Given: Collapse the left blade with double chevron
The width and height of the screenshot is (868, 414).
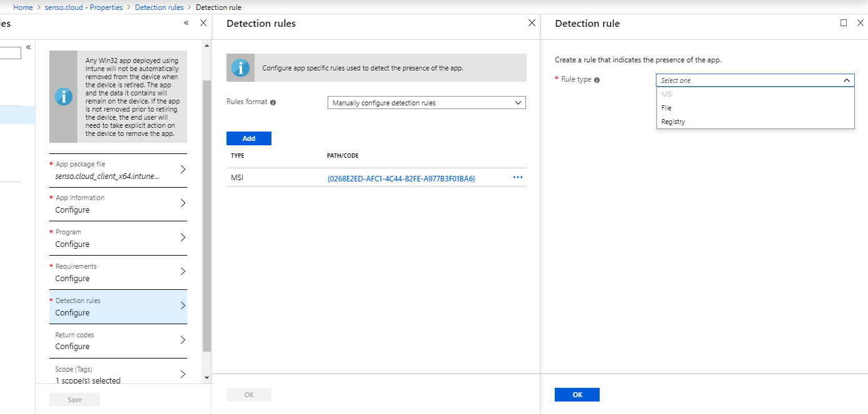Looking at the screenshot, I should click(186, 23).
